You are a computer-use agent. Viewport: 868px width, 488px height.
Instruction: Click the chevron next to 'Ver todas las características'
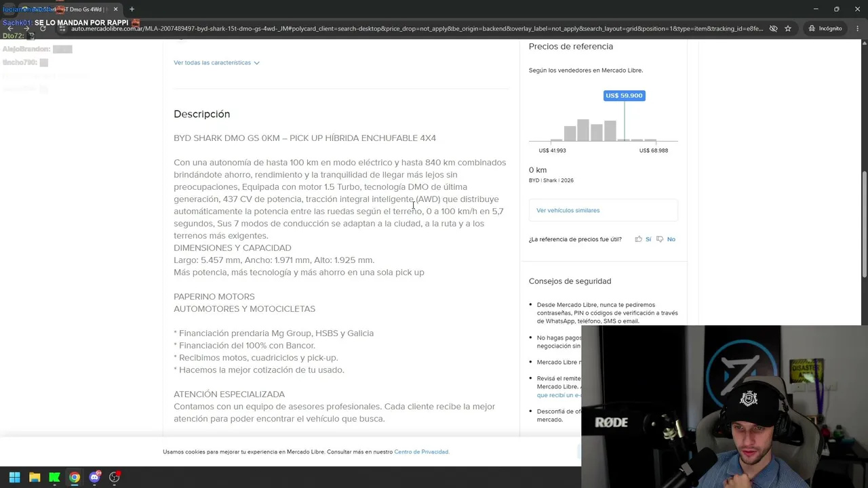256,62
